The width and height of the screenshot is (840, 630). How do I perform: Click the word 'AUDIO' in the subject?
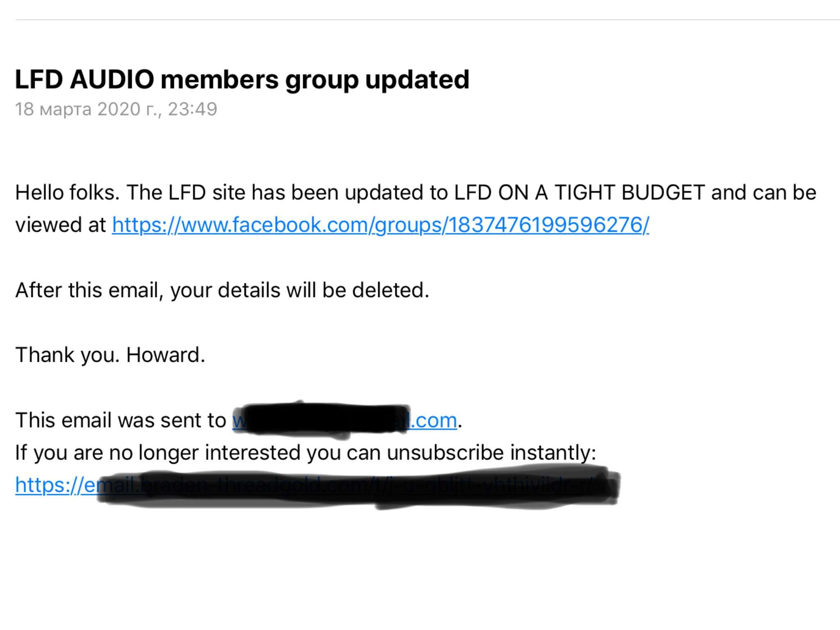(x=112, y=79)
